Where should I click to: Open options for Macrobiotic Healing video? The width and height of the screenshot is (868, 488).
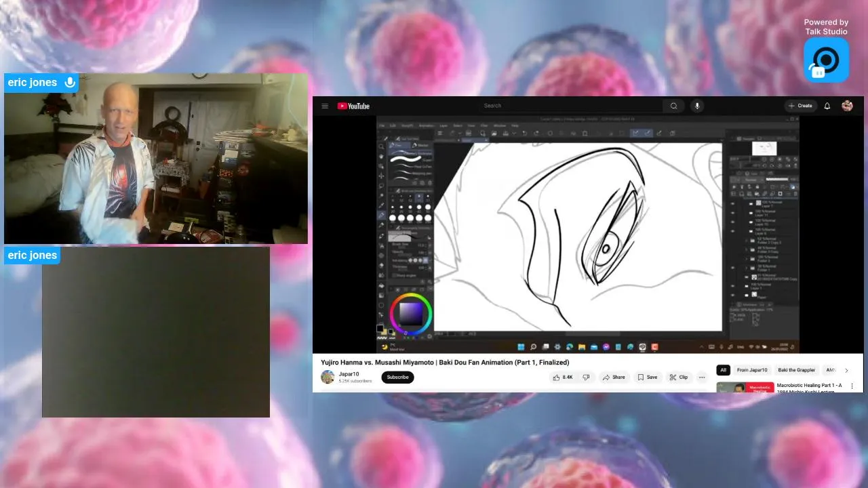(x=852, y=386)
